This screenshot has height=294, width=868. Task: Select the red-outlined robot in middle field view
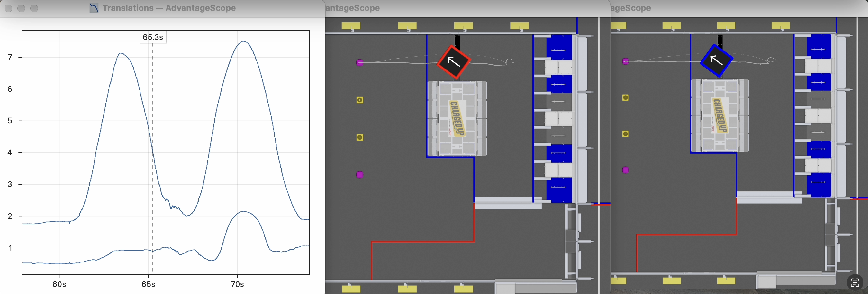pos(454,62)
